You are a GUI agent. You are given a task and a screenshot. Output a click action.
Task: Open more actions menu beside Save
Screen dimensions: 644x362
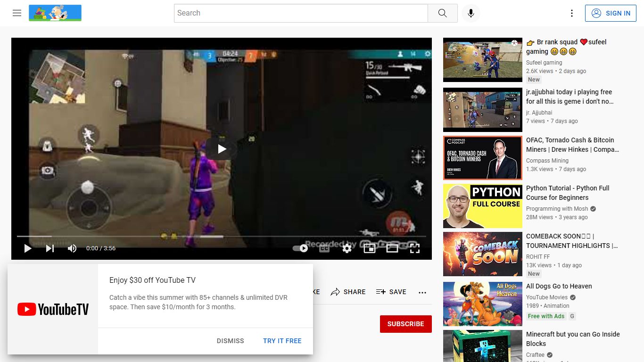click(x=422, y=292)
